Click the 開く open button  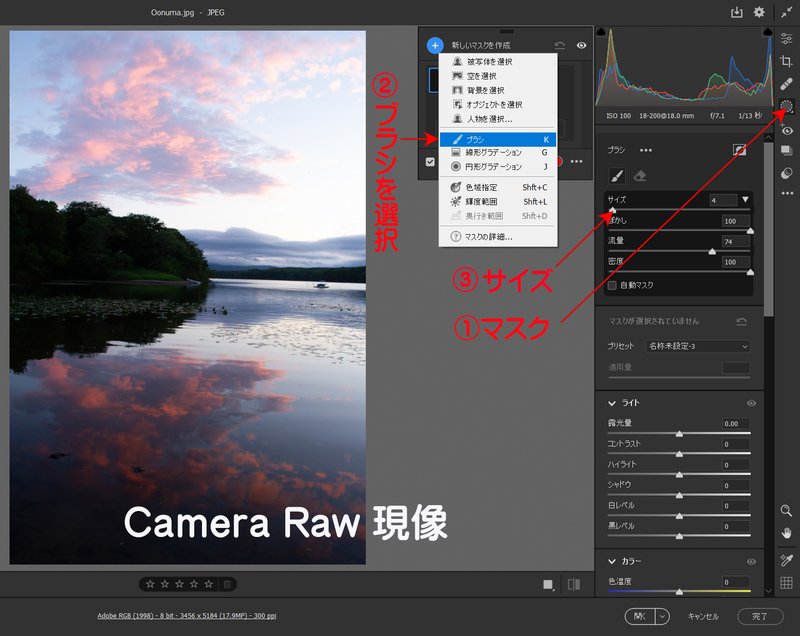pos(640,617)
